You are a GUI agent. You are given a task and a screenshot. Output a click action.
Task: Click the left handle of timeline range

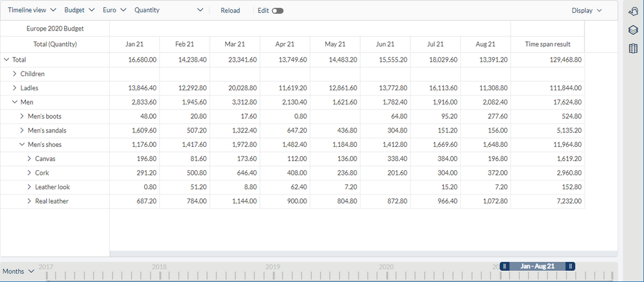pyautogui.click(x=505, y=266)
